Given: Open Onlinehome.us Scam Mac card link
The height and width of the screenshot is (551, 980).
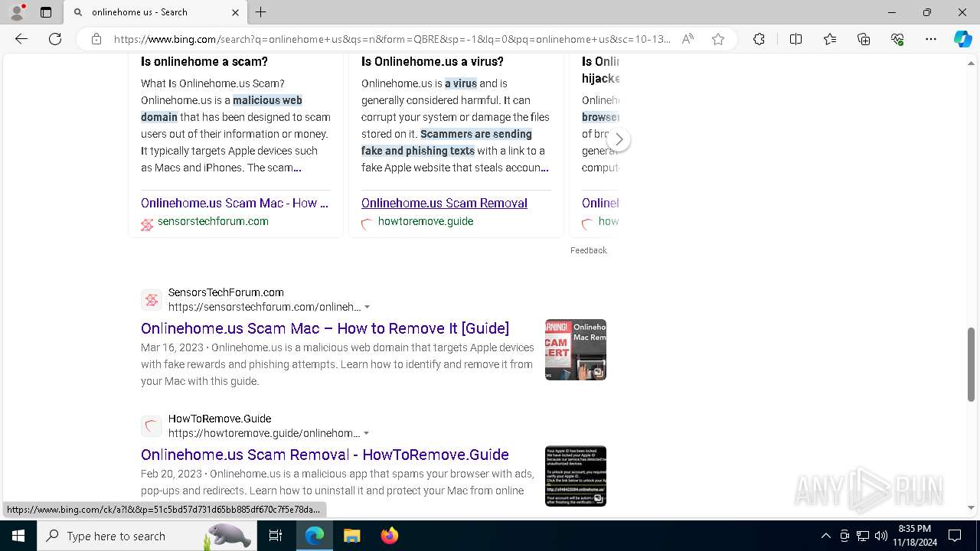Looking at the screenshot, I should (x=234, y=203).
